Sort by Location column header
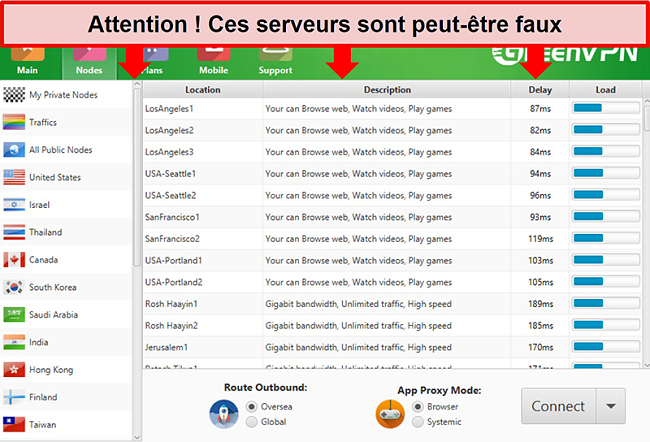 point(203,90)
